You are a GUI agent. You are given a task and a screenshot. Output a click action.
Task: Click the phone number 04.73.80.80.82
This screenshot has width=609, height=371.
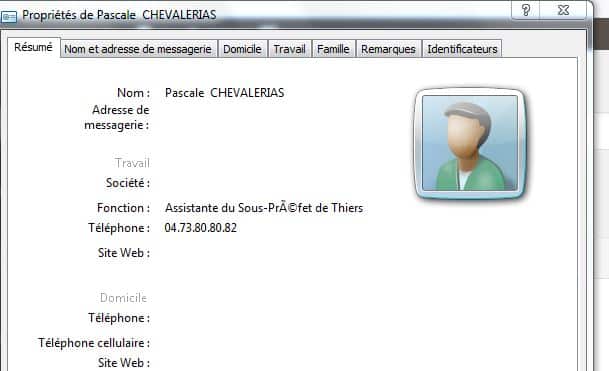coord(200,228)
